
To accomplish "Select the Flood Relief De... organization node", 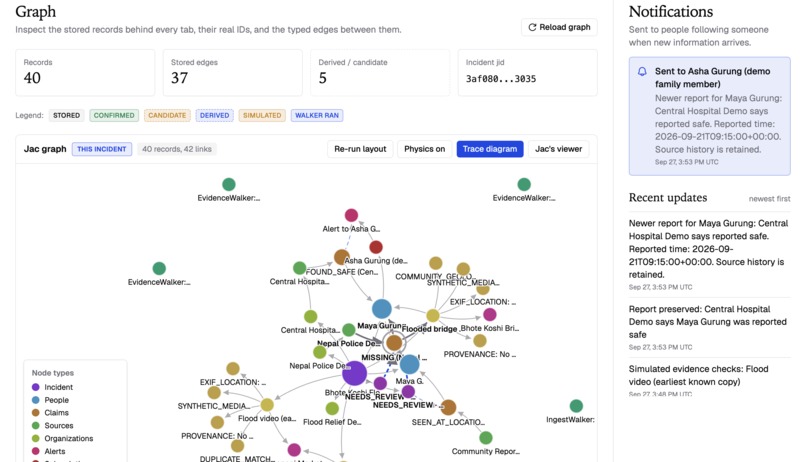I will (x=332, y=409).
